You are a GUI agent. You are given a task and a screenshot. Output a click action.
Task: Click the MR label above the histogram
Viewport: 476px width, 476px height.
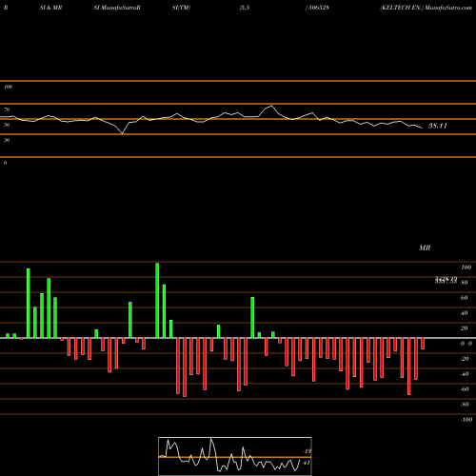(x=425, y=248)
